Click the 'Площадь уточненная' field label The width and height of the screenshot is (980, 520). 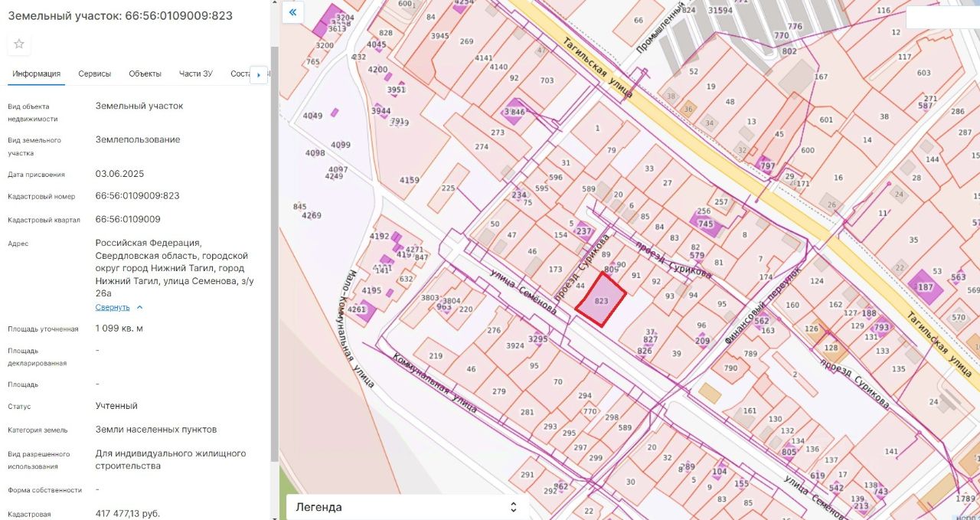(43, 329)
